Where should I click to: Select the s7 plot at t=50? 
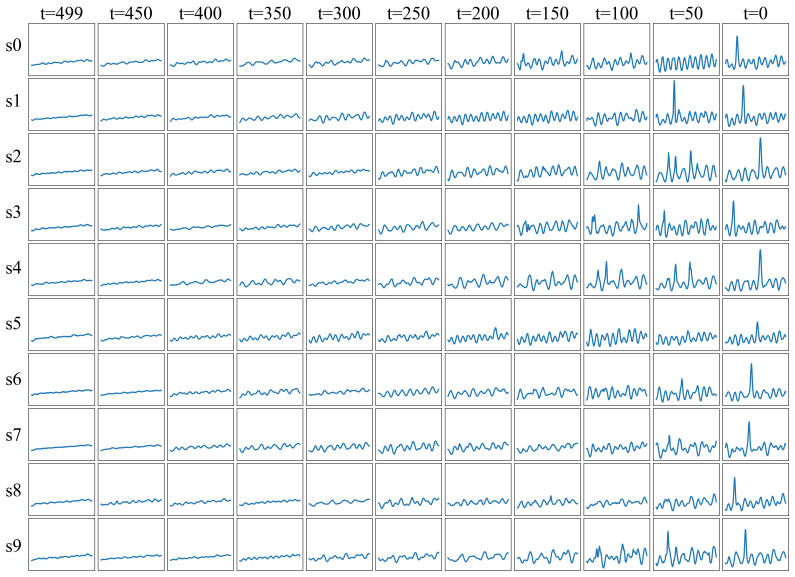tap(686, 435)
